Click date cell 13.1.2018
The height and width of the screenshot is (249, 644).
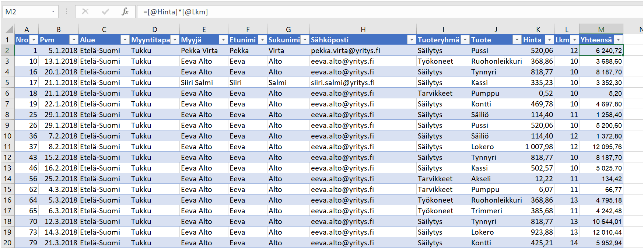click(59, 61)
